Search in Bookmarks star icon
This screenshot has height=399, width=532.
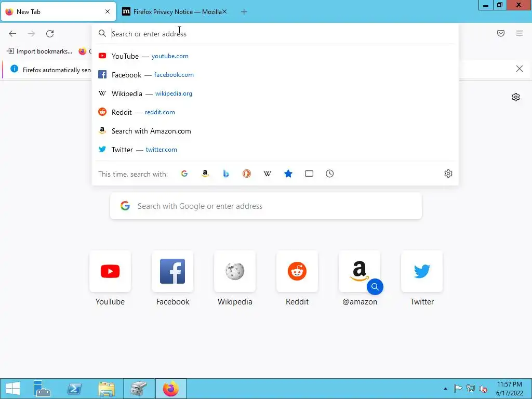(288, 174)
